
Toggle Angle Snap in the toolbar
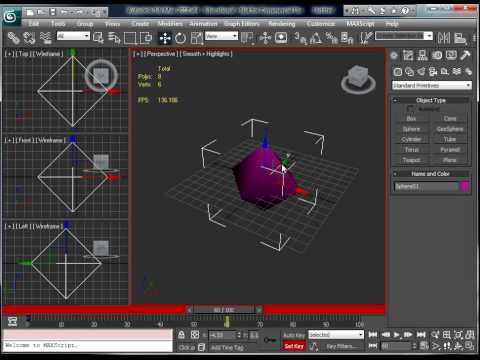coord(316,38)
